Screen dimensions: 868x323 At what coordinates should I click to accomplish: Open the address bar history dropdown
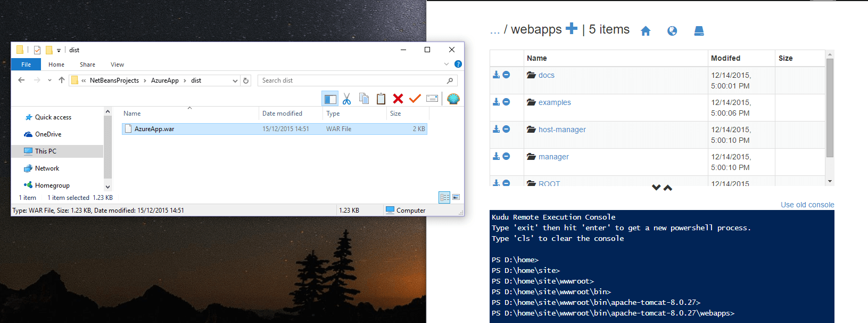point(235,80)
